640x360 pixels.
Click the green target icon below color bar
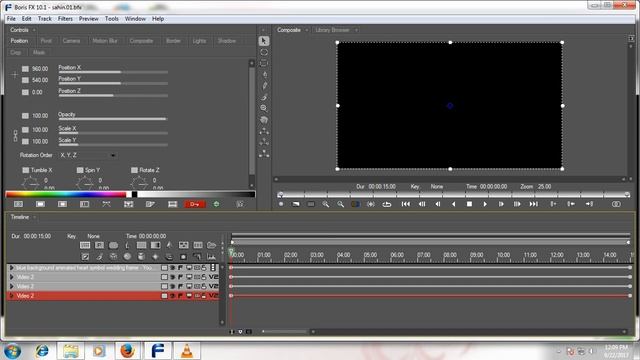click(x=216, y=204)
